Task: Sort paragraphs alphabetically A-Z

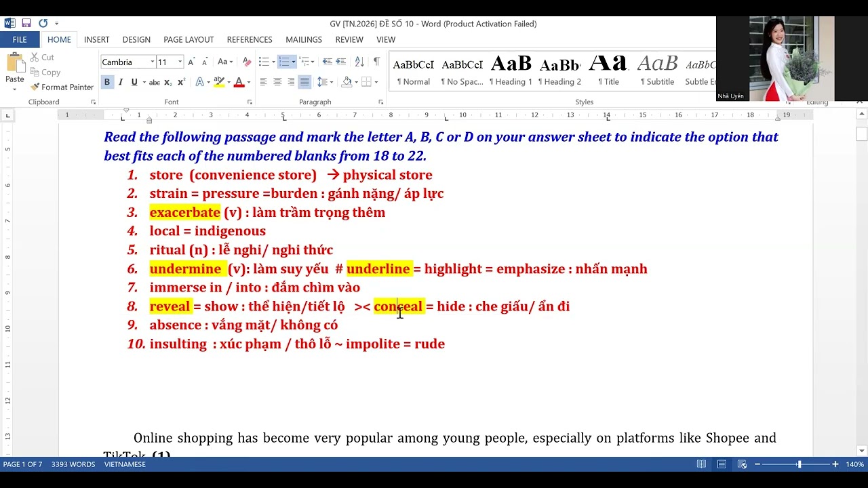Action: coord(359,62)
